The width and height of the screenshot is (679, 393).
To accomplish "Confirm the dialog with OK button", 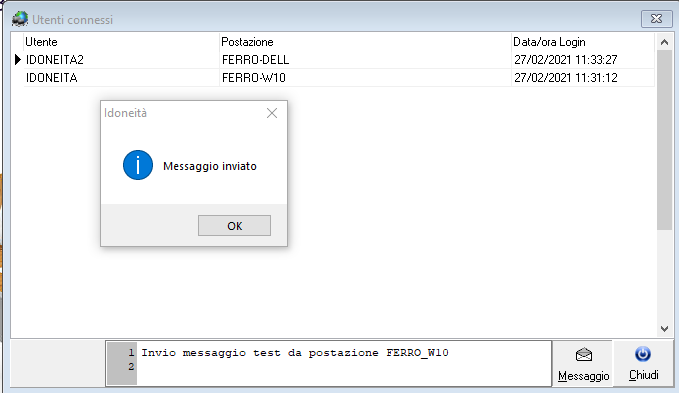I will (x=234, y=225).
